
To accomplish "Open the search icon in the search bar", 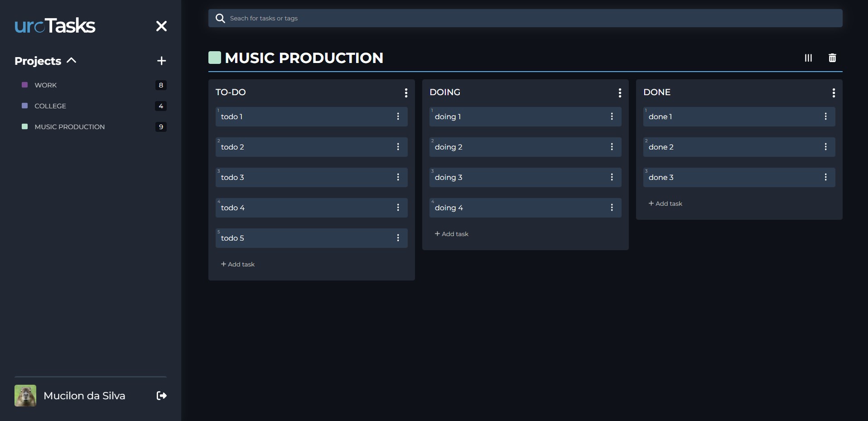I will [x=220, y=18].
